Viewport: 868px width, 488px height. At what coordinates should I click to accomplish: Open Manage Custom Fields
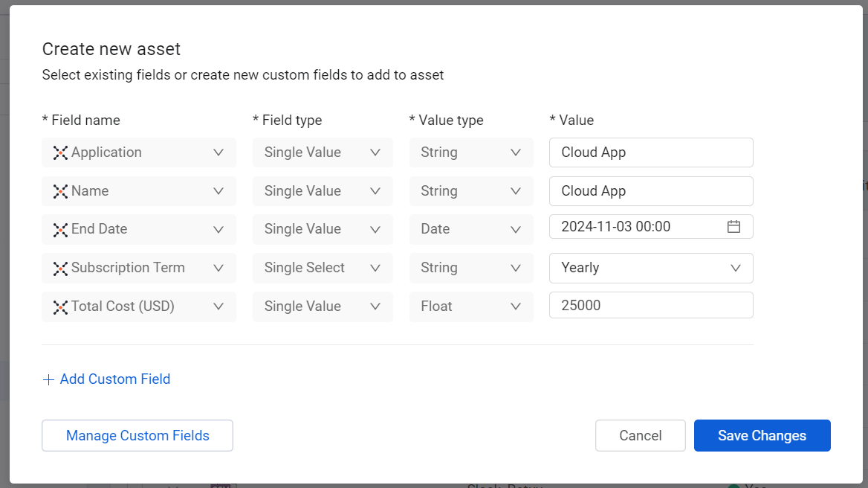coord(137,436)
